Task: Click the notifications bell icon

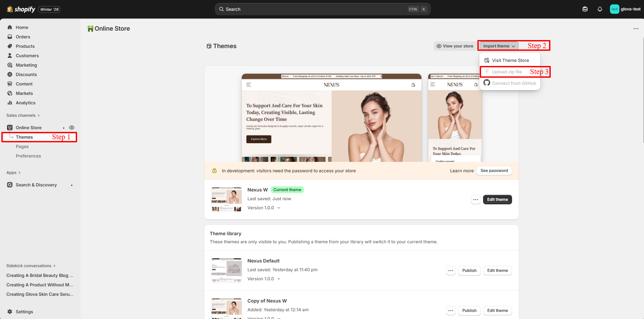Action: pos(600,9)
